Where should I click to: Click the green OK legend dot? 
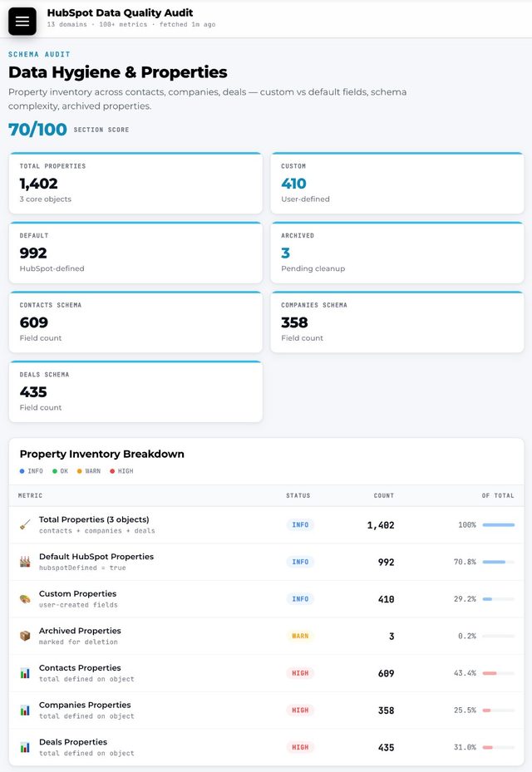pyautogui.click(x=55, y=471)
